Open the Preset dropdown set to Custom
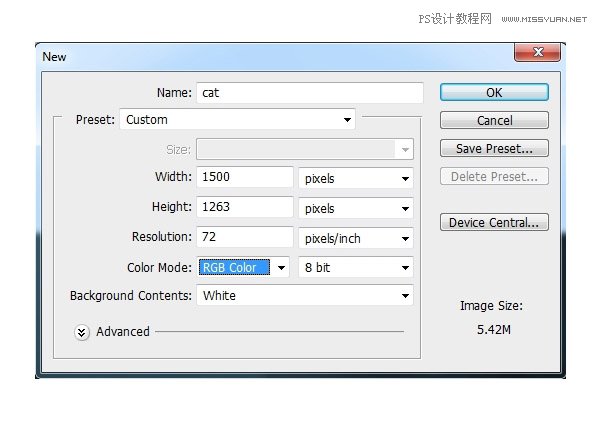 (x=238, y=120)
